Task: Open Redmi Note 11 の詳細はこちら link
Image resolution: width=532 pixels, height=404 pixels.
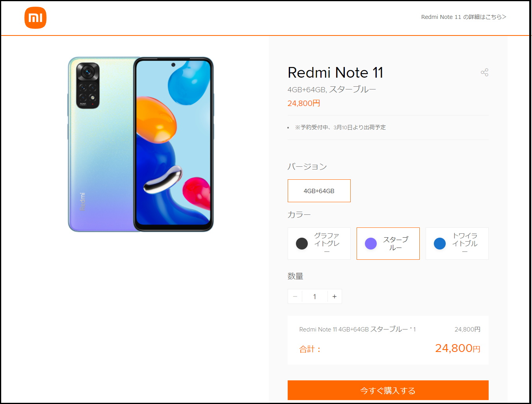Action: pyautogui.click(x=463, y=17)
